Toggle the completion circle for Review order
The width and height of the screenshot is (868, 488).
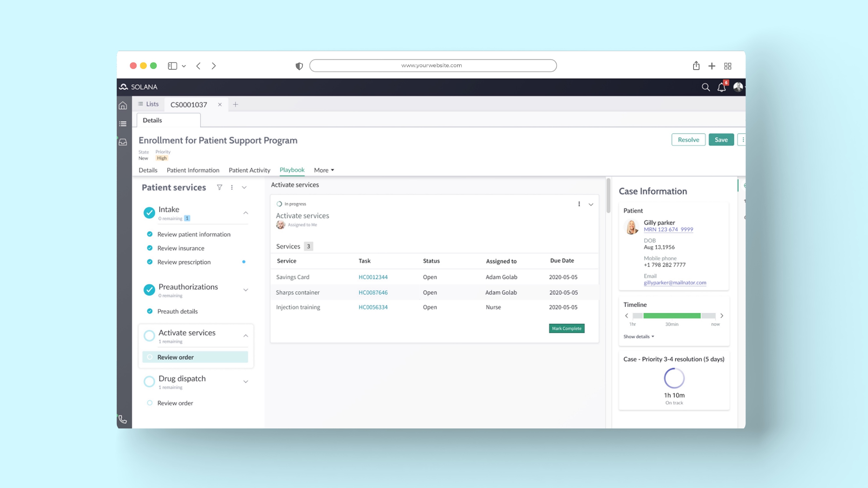point(149,357)
